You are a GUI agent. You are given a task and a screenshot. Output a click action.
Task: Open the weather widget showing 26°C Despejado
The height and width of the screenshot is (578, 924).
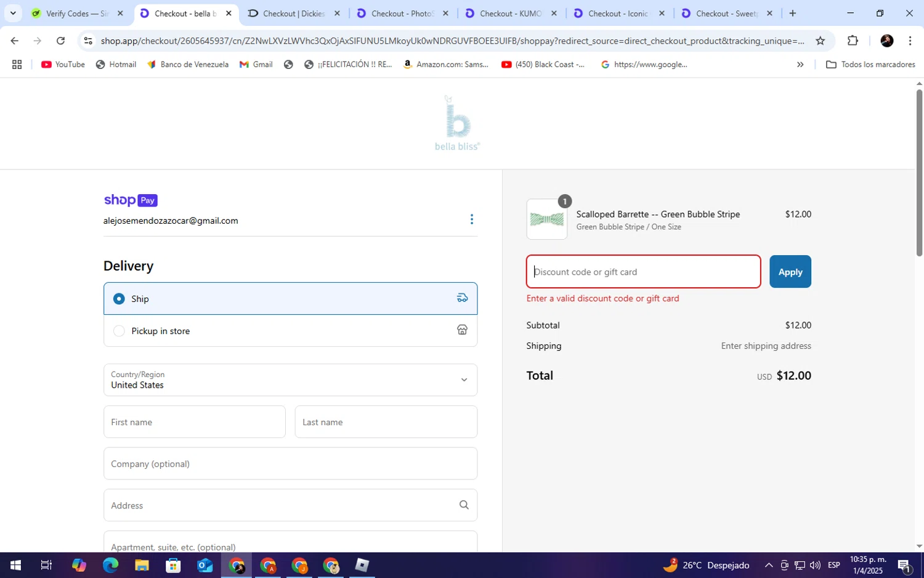(x=707, y=565)
